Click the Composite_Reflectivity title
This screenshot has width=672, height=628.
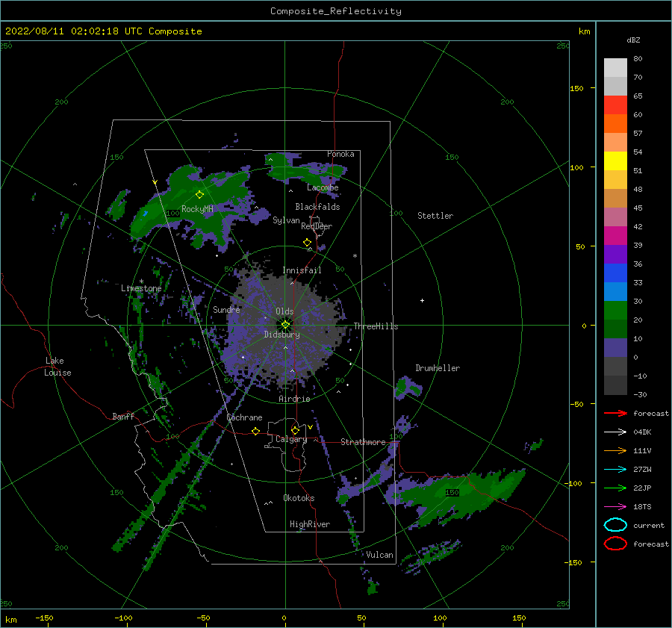pyautogui.click(x=335, y=11)
